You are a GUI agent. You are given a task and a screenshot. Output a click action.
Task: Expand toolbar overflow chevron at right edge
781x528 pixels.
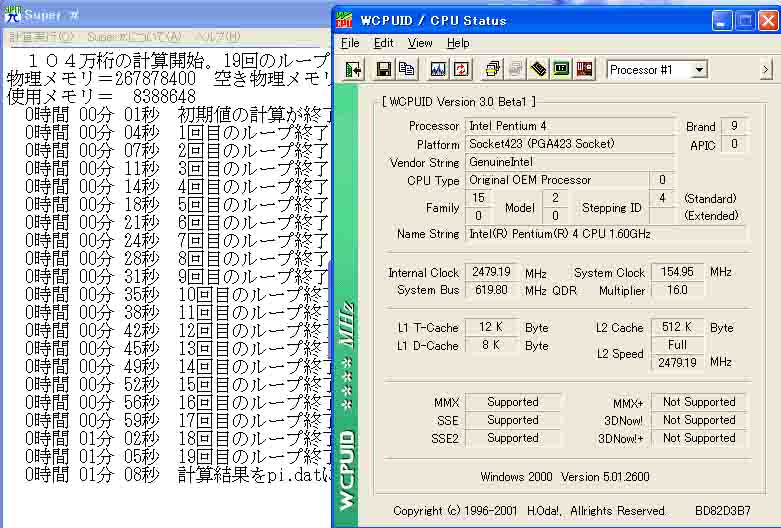point(766,70)
